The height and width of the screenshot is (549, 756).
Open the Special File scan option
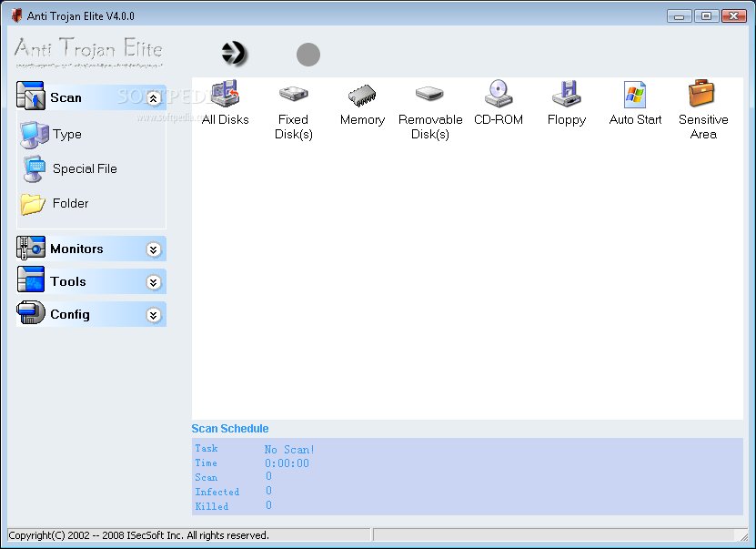click(85, 168)
